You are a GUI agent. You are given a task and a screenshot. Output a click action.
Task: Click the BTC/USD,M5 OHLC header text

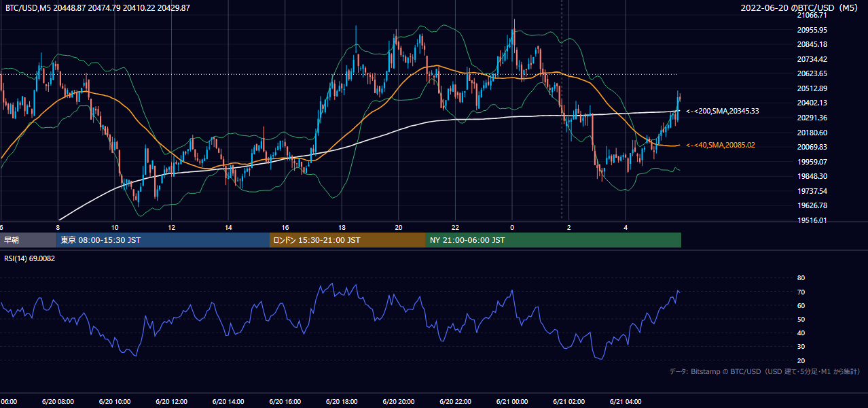point(98,7)
